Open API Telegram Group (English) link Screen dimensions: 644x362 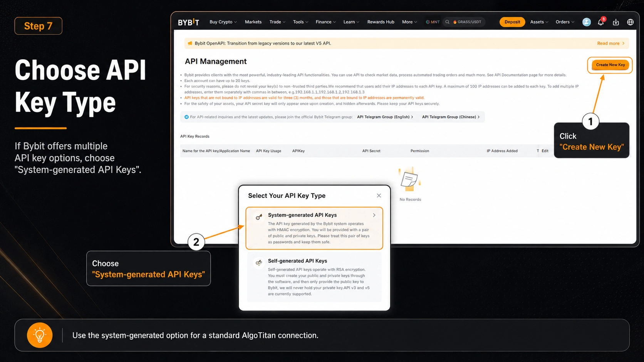click(385, 117)
